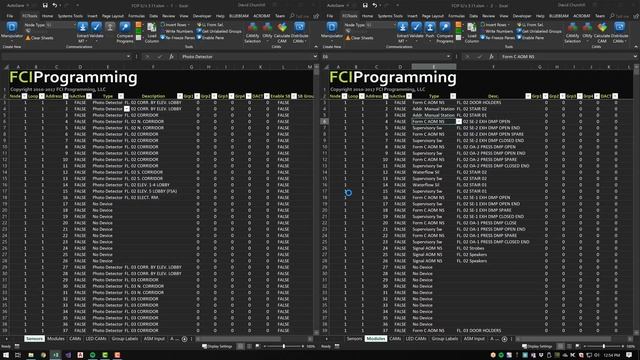Save workbook icon in left window title bar
Screen dimensions: 640x360
[x=45, y=5]
